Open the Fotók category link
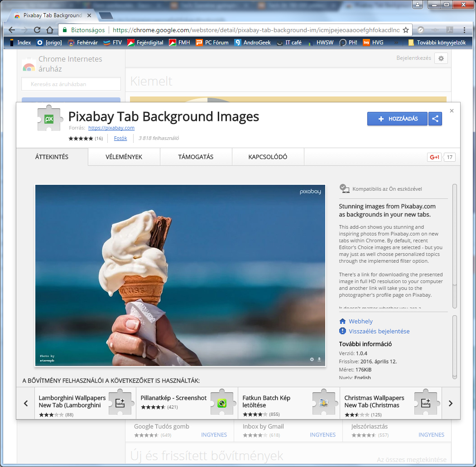The image size is (476, 467). [x=120, y=138]
